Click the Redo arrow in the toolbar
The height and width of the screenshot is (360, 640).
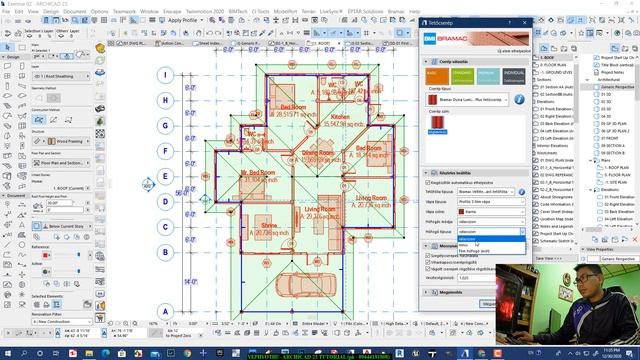point(219,33)
